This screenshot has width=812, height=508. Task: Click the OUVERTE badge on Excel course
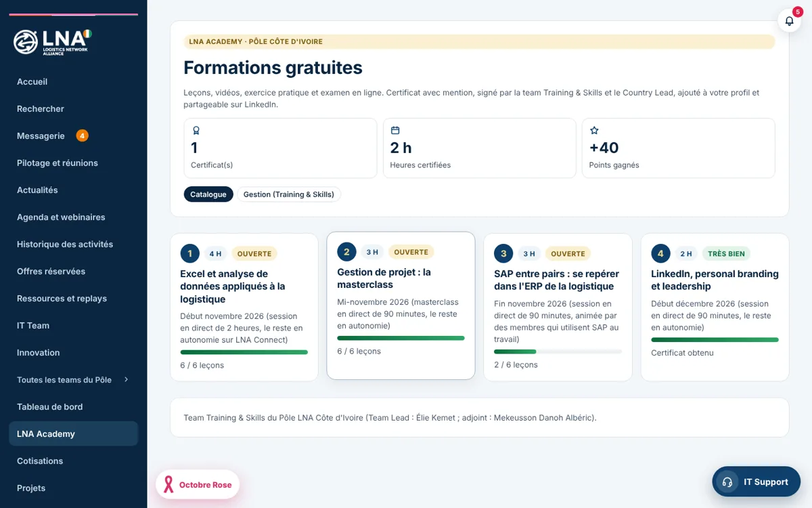click(254, 254)
